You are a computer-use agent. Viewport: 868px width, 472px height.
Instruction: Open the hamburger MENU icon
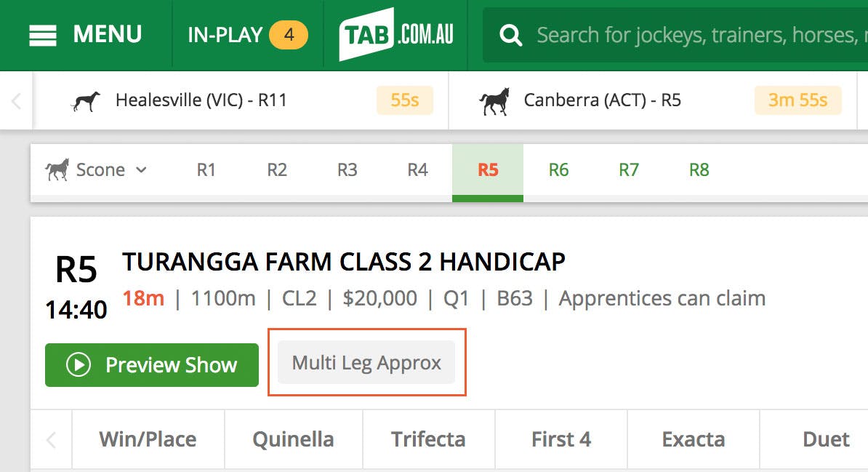tap(43, 35)
